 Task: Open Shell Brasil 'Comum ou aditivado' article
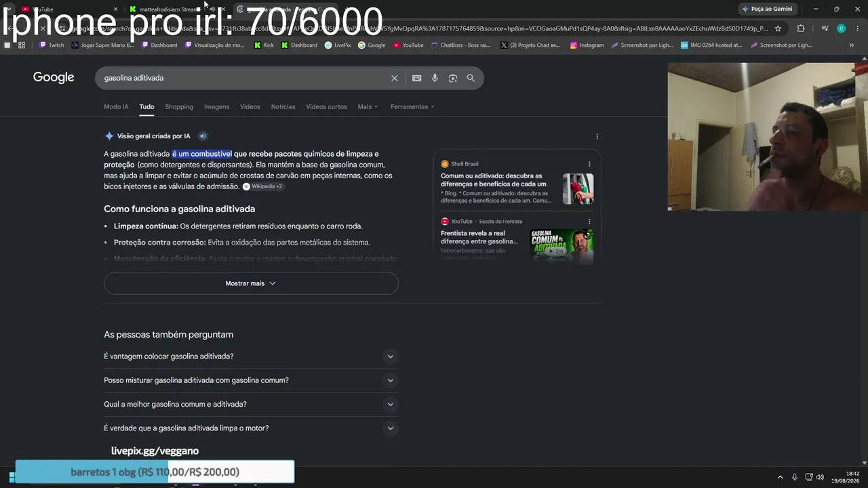coord(493,180)
